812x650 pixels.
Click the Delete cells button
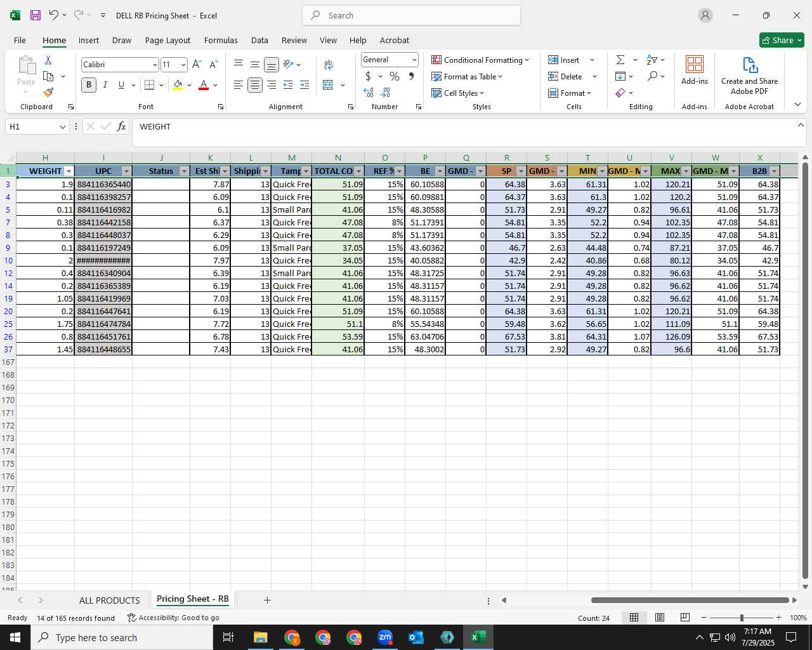click(x=565, y=76)
